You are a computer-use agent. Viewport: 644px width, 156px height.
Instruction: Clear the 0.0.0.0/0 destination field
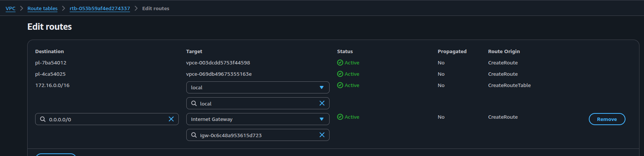[171, 119]
